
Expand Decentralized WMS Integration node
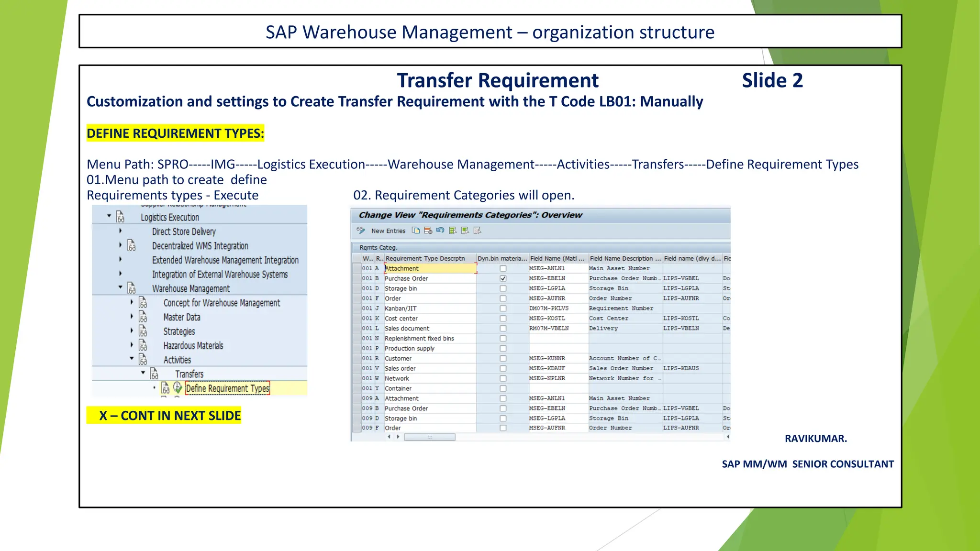pos(120,245)
